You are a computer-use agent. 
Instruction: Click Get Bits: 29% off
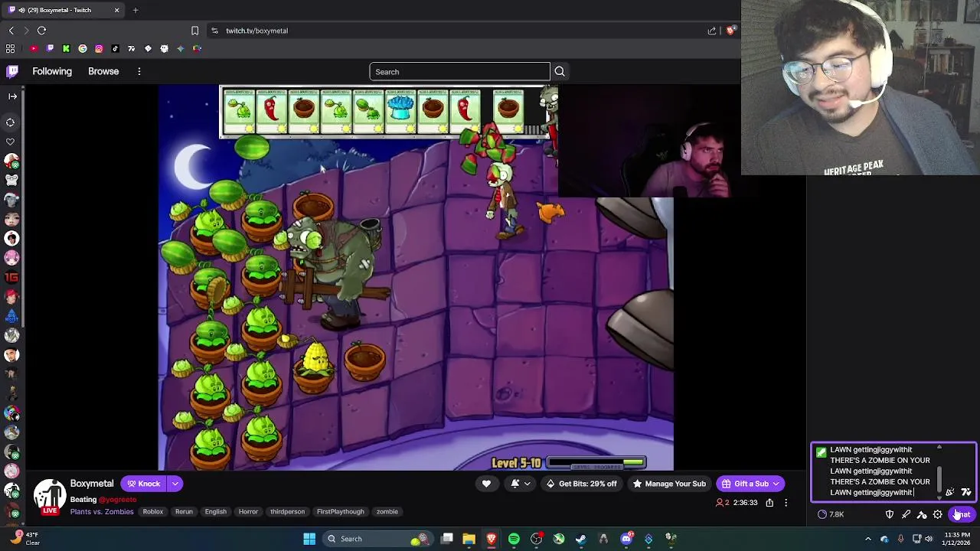[x=581, y=484]
